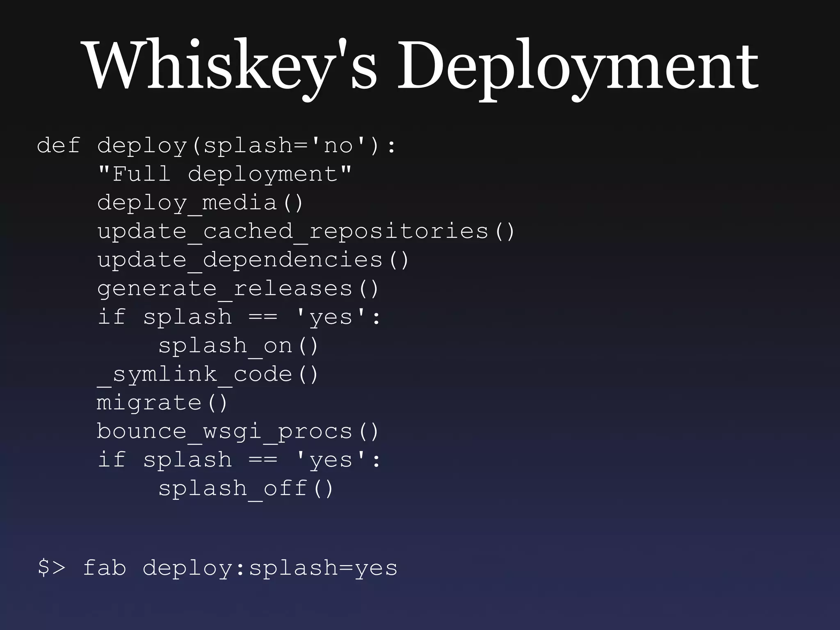
Task: Click the bounce_wsgi_procs() line
Action: tap(238, 431)
